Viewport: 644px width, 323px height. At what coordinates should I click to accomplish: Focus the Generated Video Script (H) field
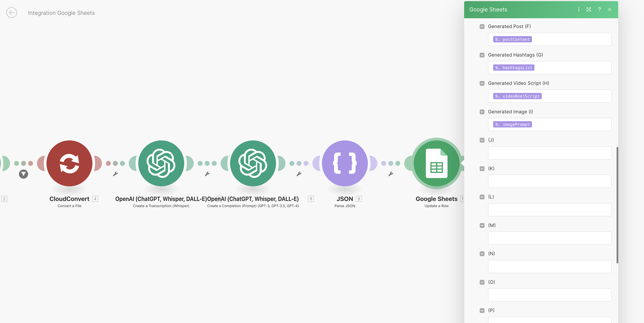pyautogui.click(x=550, y=96)
